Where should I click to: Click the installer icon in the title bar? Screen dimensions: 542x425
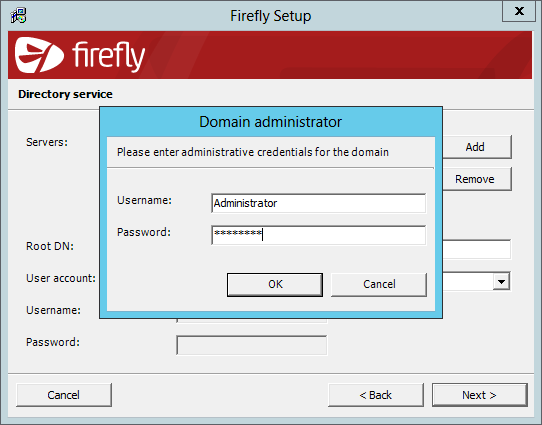[18, 16]
